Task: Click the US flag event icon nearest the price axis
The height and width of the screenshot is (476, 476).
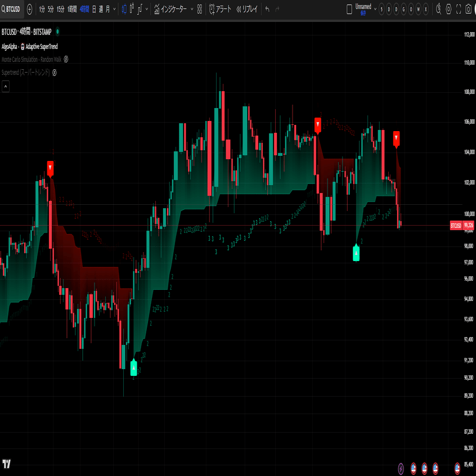Action: click(457, 469)
